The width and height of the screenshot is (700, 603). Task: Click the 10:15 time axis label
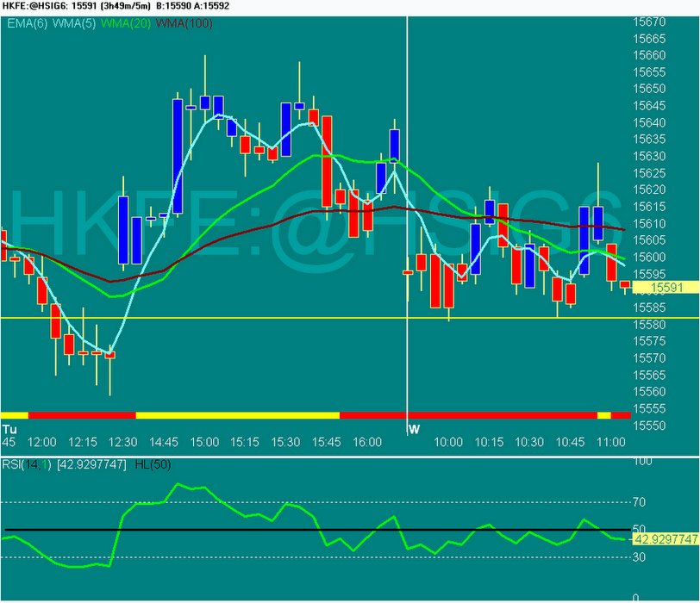click(489, 443)
